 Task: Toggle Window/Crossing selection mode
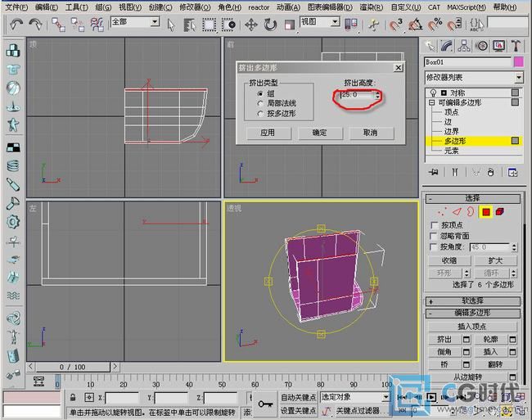coord(228,25)
